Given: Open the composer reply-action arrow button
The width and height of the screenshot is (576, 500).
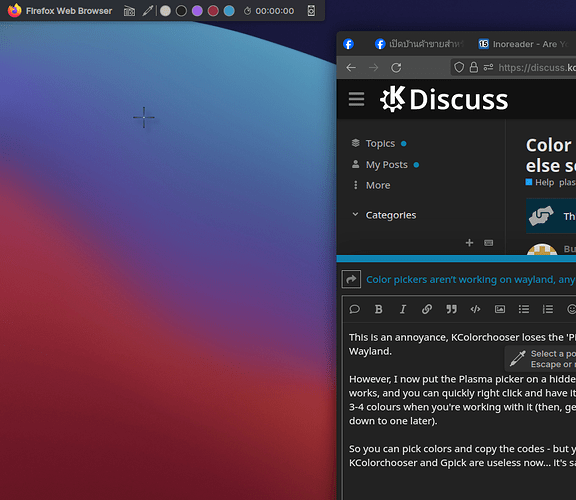Looking at the screenshot, I should [x=351, y=280].
